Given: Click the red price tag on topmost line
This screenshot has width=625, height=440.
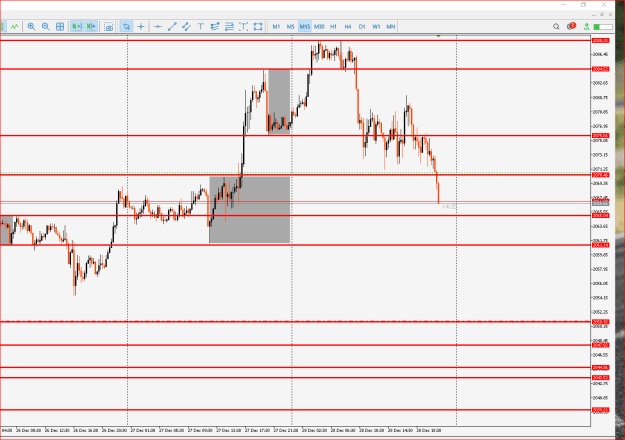Looking at the screenshot, I should pos(600,41).
